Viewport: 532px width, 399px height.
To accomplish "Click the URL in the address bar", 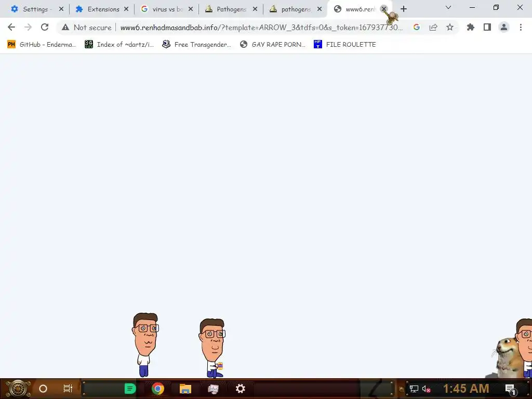I will pos(261,28).
